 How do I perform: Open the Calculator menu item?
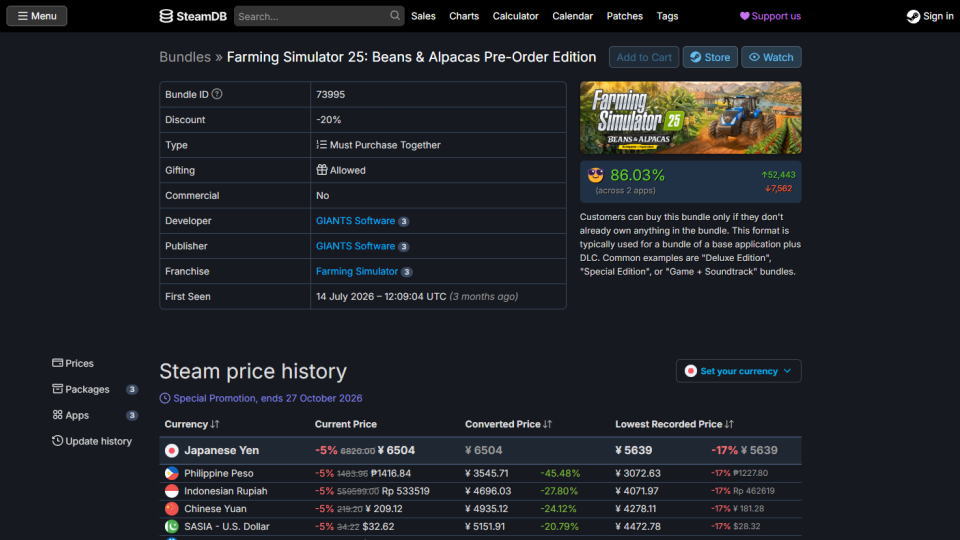click(516, 16)
